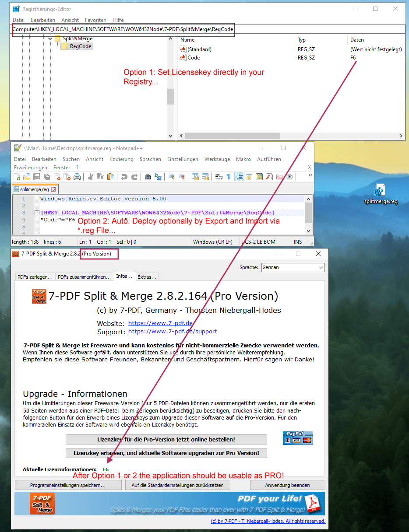Select the Infos tab
Image resolution: width=409 pixels, height=532 pixels.
coord(124,276)
